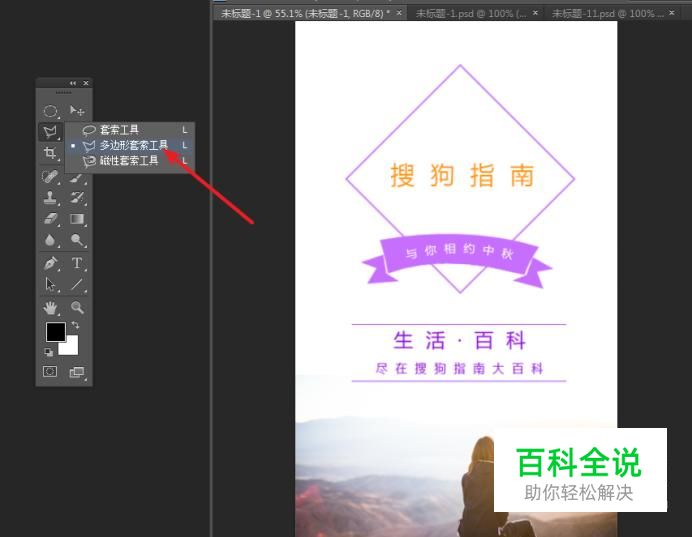The height and width of the screenshot is (537, 692).
Task: Close the 未标题-11.psd document tab
Action: (672, 13)
